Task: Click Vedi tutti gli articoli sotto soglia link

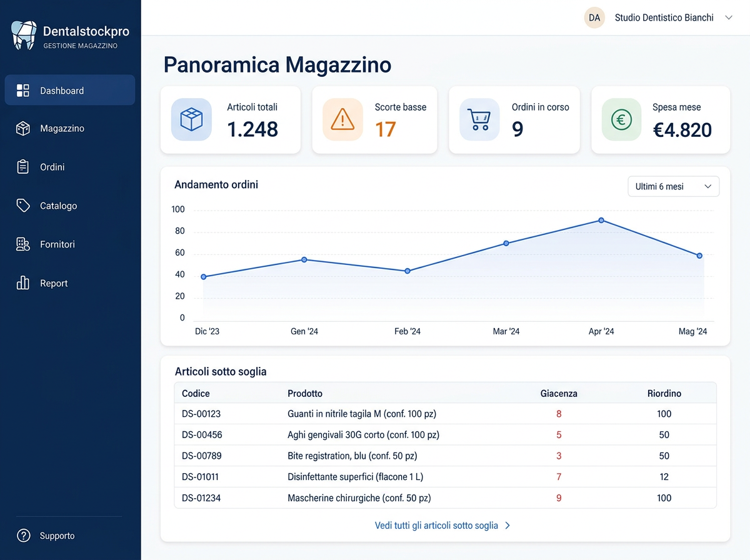Action: 436,526
